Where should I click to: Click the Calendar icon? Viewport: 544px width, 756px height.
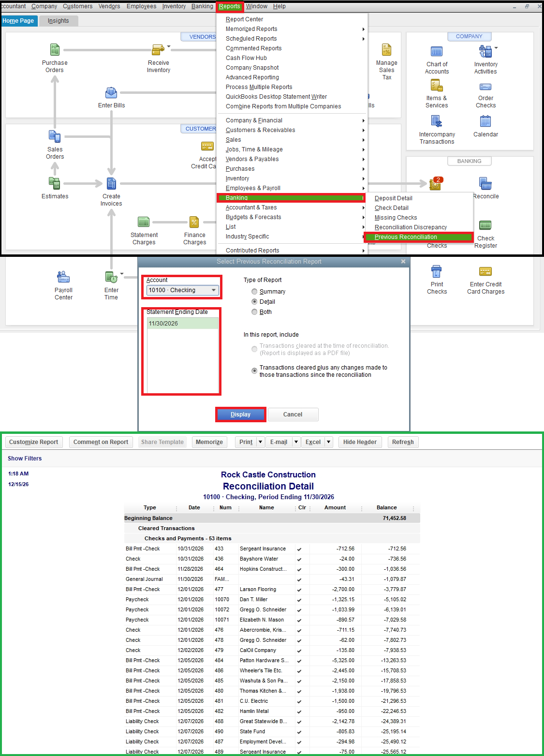pyautogui.click(x=485, y=122)
